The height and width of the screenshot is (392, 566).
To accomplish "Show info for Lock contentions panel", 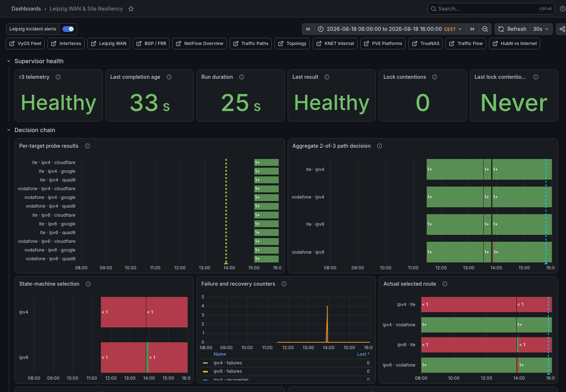I will coord(435,77).
